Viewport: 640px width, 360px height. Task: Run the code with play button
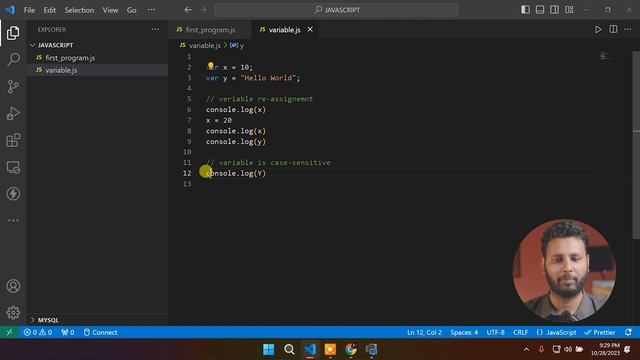(598, 29)
